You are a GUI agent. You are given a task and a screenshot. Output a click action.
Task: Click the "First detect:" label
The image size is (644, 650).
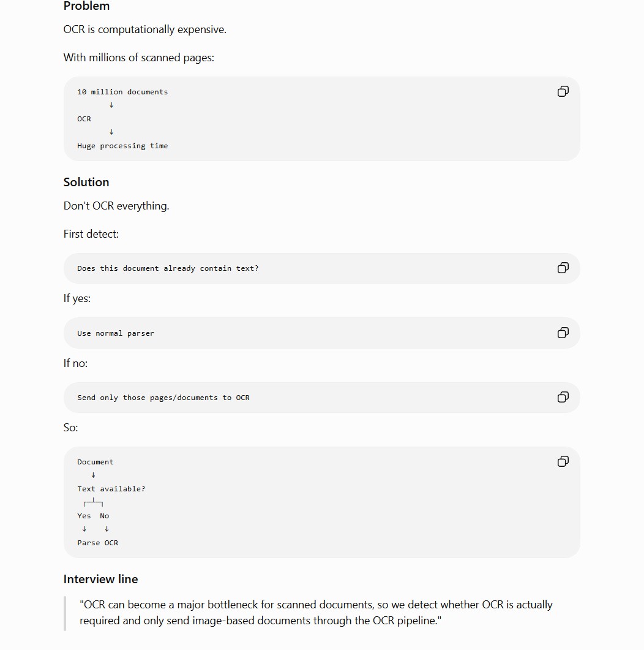point(91,234)
